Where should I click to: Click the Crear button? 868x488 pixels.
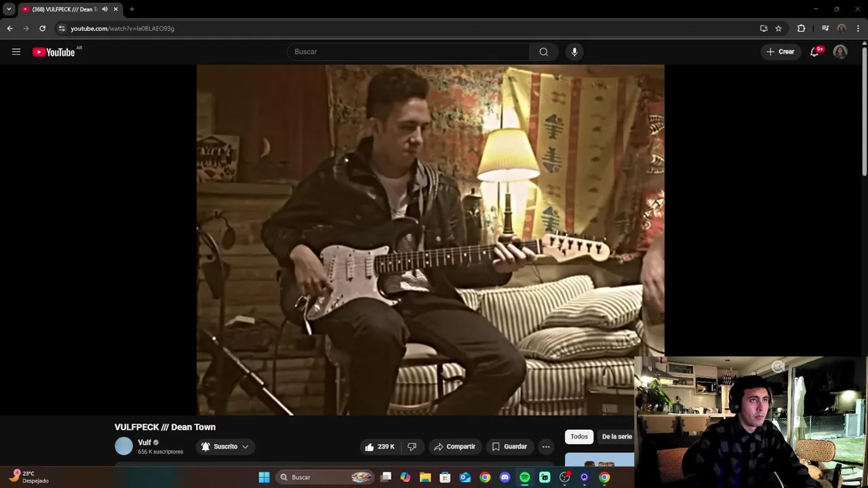(781, 52)
